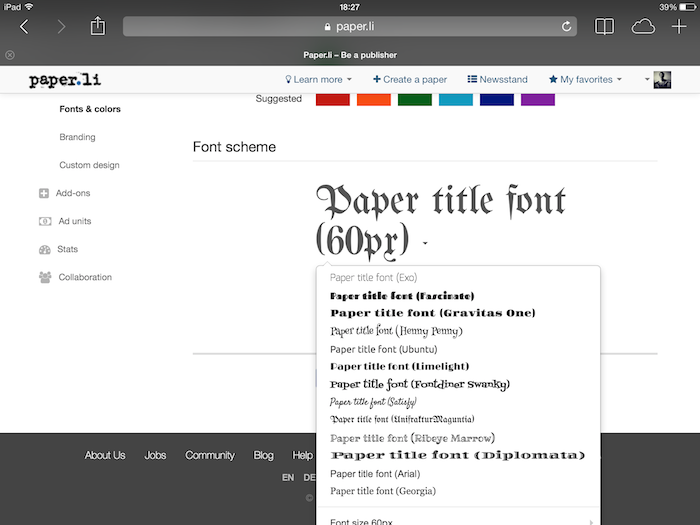Choose the Fontdiner Swanky title font
Viewport: 700px width, 525px height.
click(420, 384)
